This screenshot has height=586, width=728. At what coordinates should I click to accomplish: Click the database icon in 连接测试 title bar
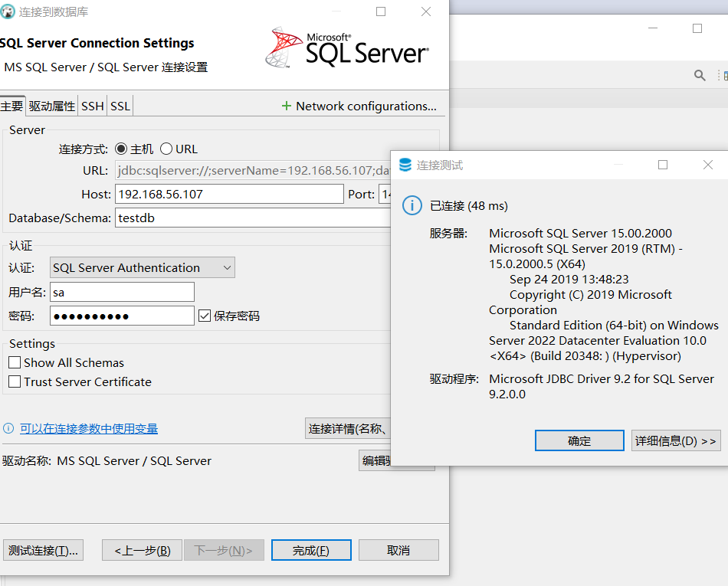coord(405,165)
